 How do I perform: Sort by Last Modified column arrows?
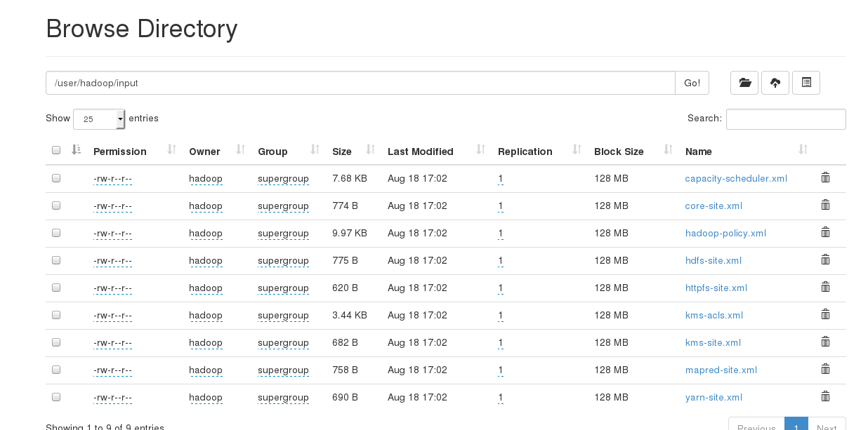pos(480,149)
